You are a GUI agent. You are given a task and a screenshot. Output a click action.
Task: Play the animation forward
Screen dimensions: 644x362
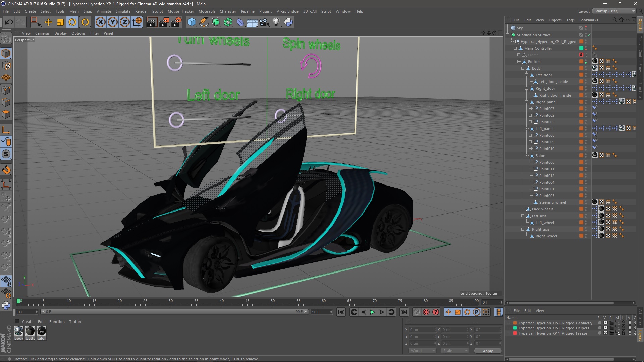click(x=372, y=312)
